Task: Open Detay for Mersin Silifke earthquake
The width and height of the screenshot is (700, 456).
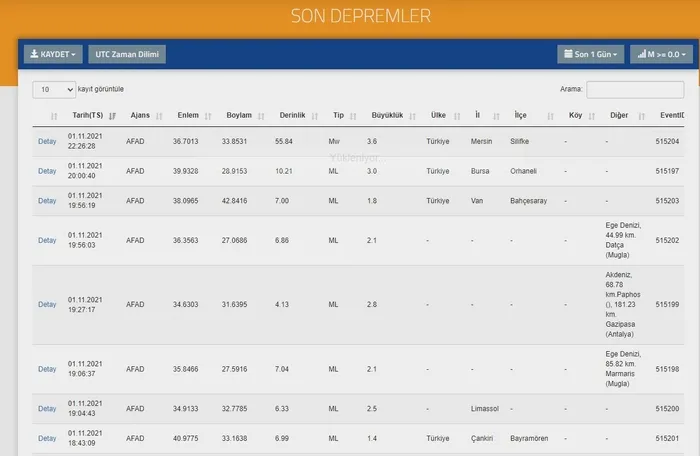Action: click(x=47, y=141)
